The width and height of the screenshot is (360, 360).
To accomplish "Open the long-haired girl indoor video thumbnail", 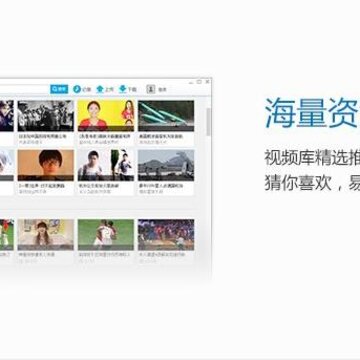I will tap(46, 235).
